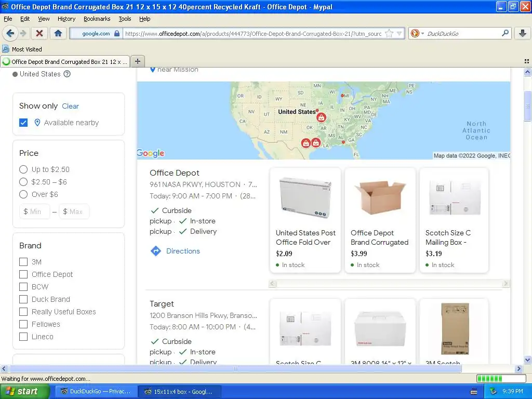The width and height of the screenshot is (532, 399).
Task: Click the vertical scrollbar down arrow
Action: [527, 360]
